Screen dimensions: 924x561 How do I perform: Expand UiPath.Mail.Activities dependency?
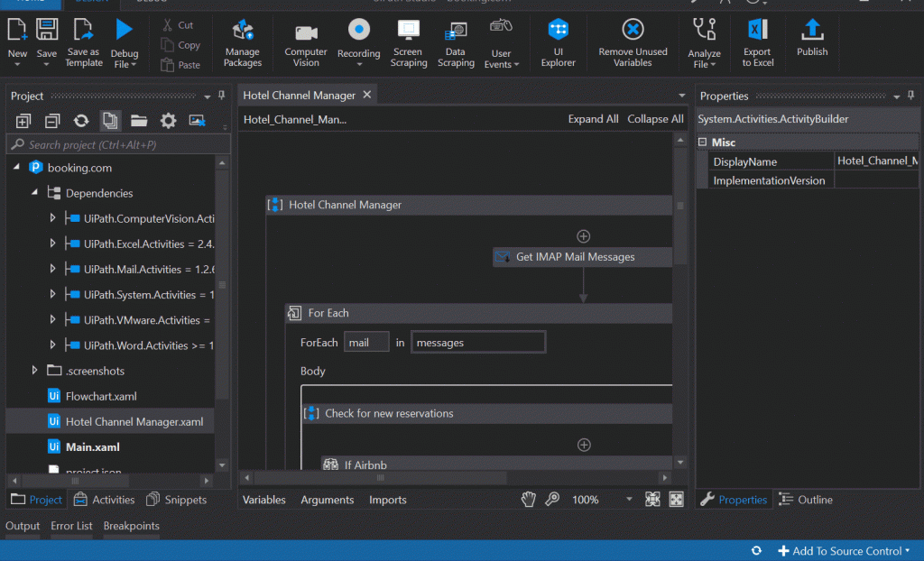[x=52, y=269]
